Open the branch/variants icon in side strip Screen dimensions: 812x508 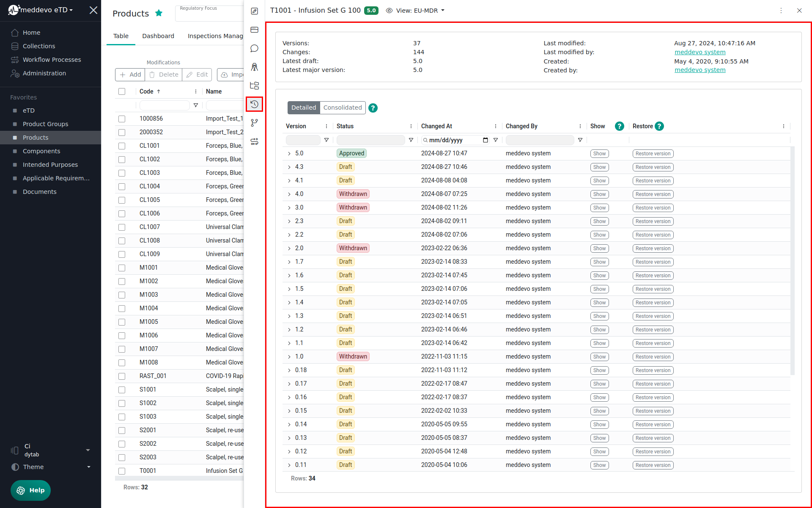pyautogui.click(x=254, y=123)
